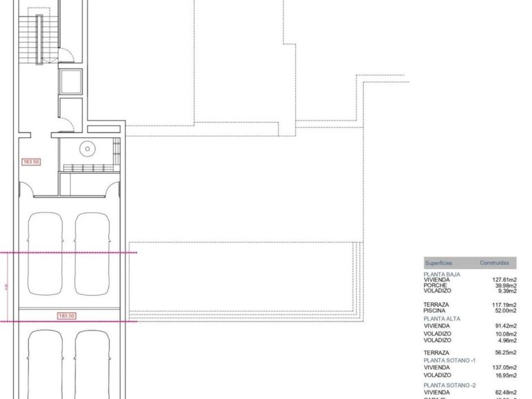The width and height of the screenshot is (532, 399).
Task: Click the 'Superficies' table header
Action: pos(438,263)
